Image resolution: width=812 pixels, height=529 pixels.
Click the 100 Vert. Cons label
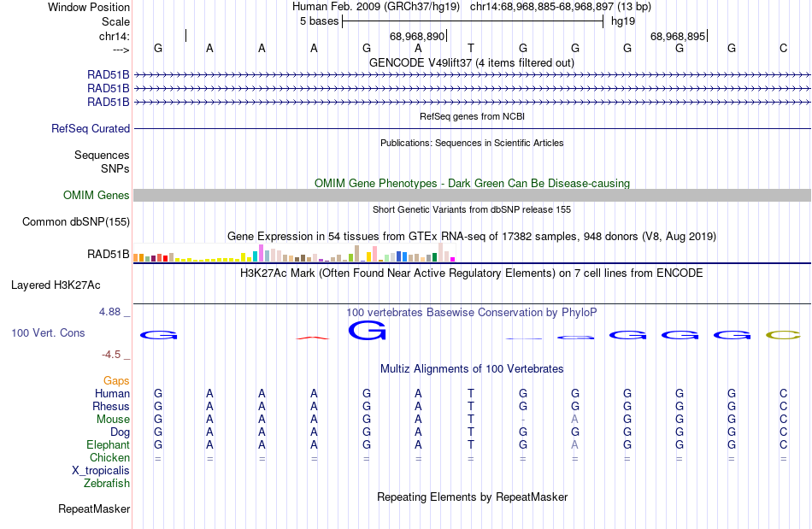coord(48,332)
